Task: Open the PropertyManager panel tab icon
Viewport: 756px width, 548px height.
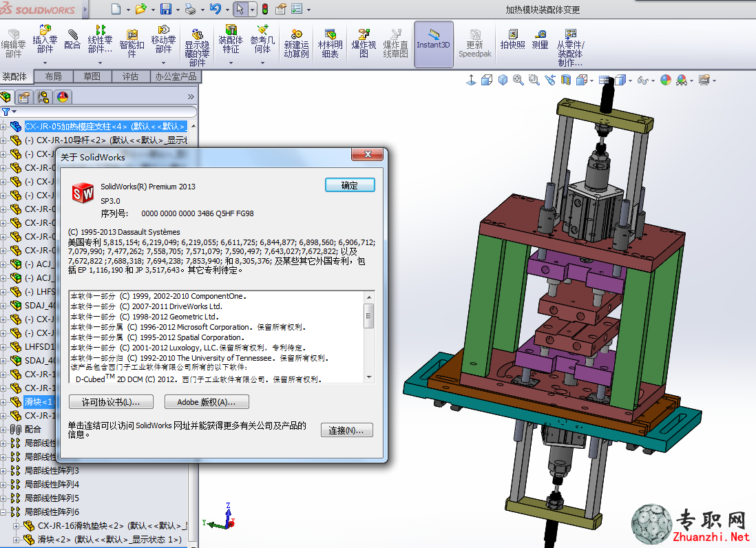Action: pyautogui.click(x=23, y=97)
